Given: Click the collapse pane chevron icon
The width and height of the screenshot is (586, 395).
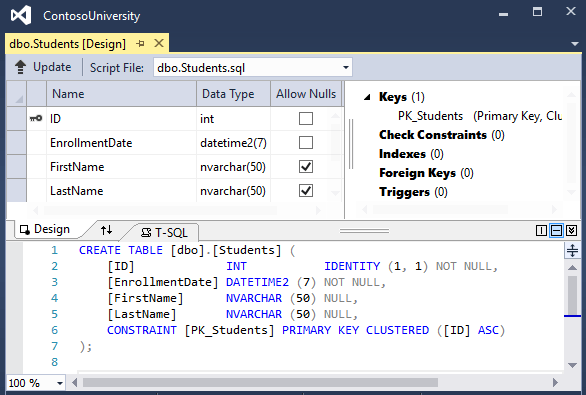Looking at the screenshot, I should pyautogui.click(x=571, y=231).
